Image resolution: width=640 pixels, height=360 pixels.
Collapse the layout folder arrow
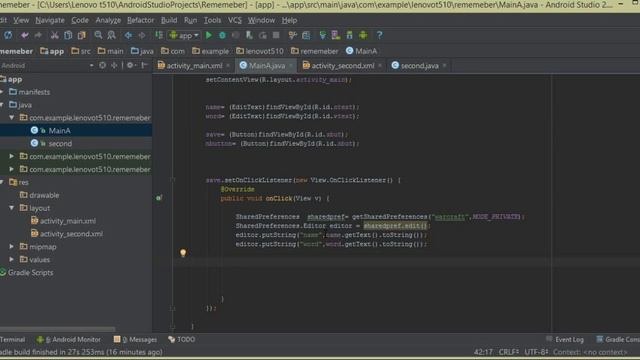coord(11,208)
